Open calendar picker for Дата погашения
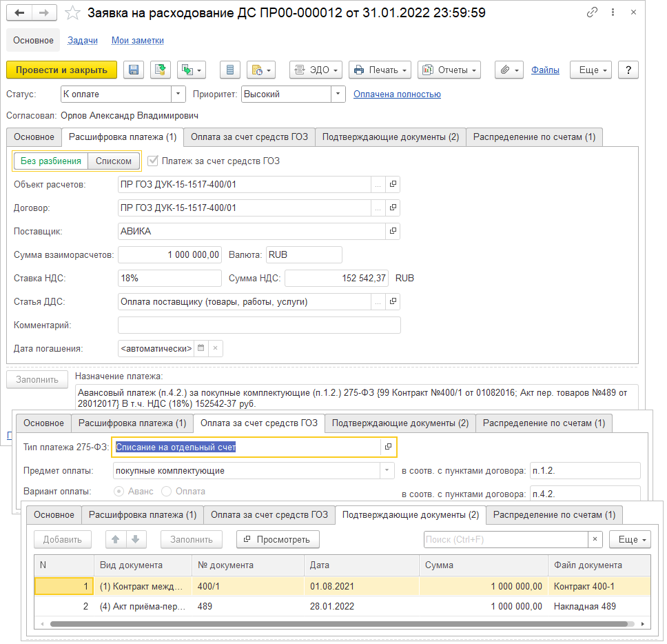Image resolution: width=667 pixels, height=644 pixels. pyautogui.click(x=201, y=348)
